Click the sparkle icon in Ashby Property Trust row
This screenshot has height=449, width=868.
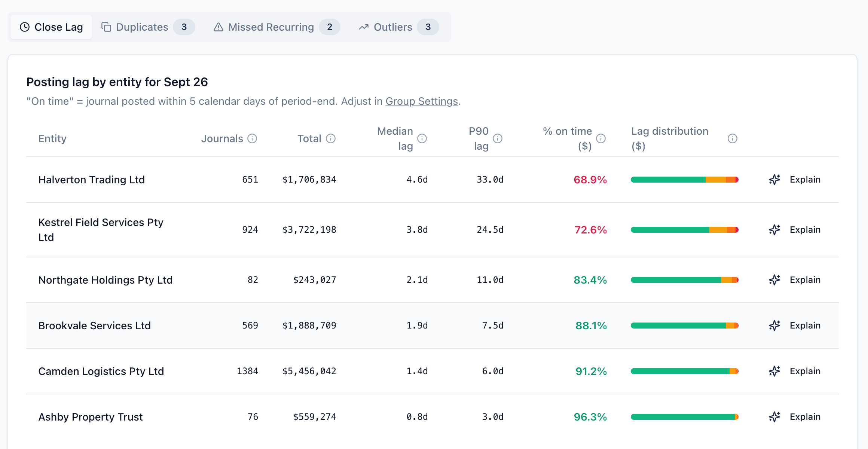pos(774,417)
